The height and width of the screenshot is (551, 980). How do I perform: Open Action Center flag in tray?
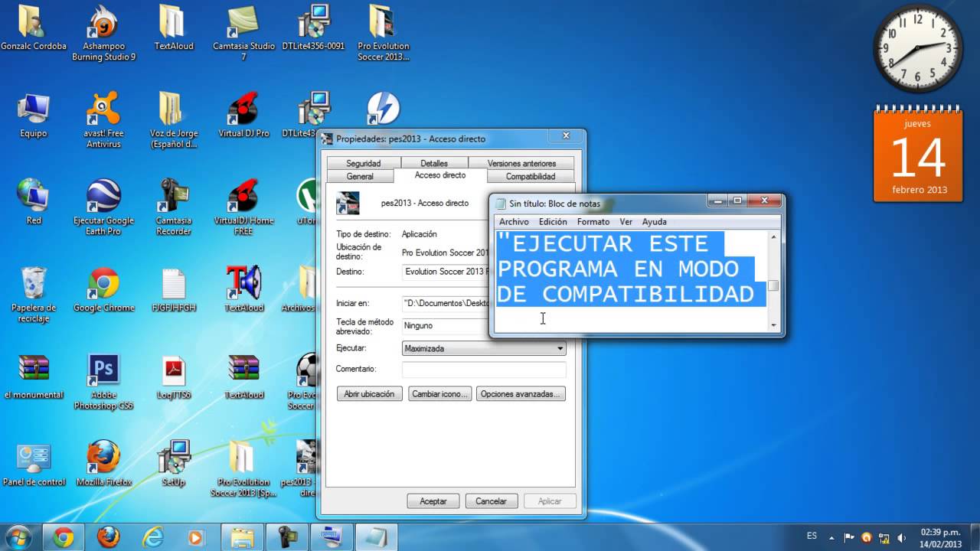coord(850,537)
